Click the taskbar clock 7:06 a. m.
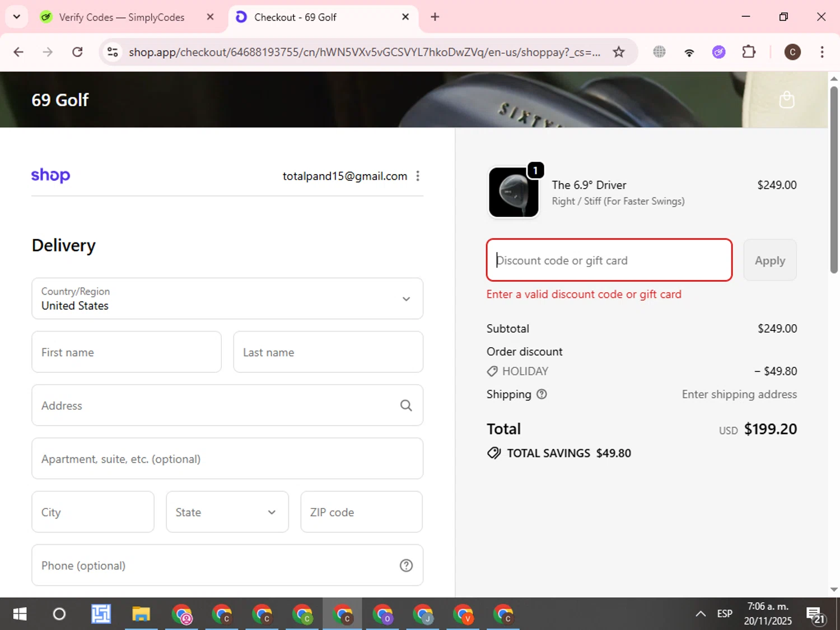840x630 pixels. click(x=768, y=606)
